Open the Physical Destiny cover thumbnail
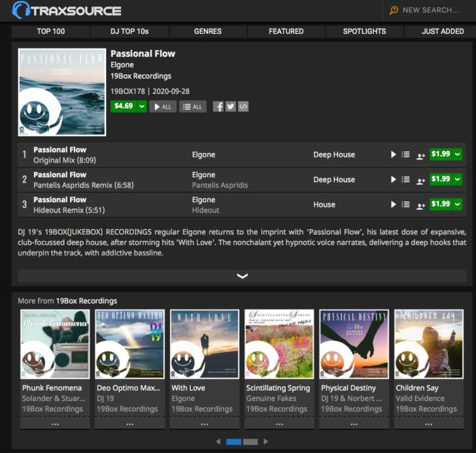Screen dimensions: 476x453 point(354,344)
